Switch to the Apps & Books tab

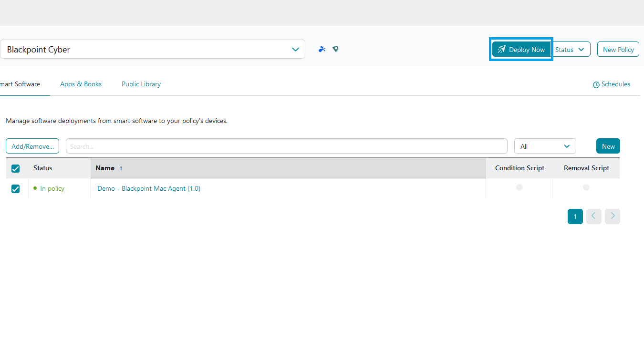[x=81, y=84]
